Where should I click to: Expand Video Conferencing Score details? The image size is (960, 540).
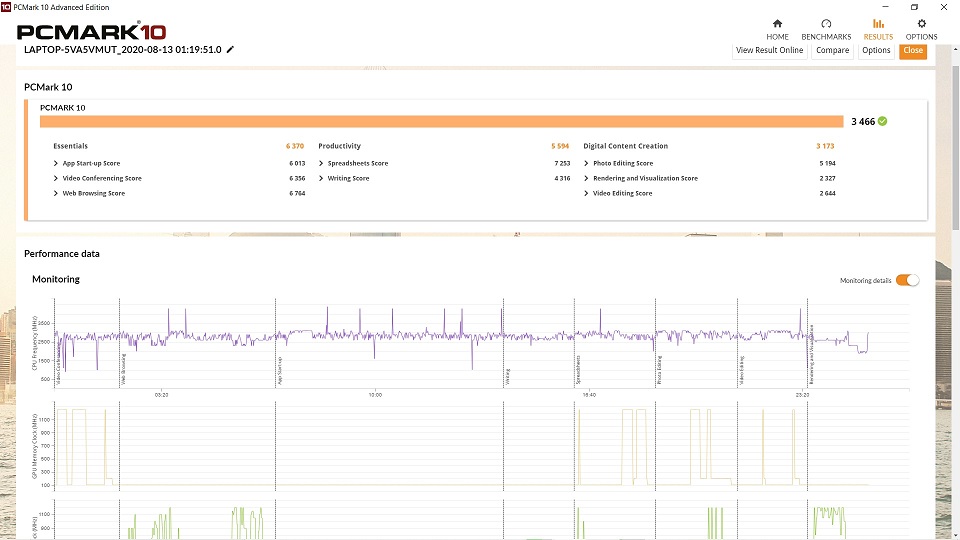[x=56, y=178]
